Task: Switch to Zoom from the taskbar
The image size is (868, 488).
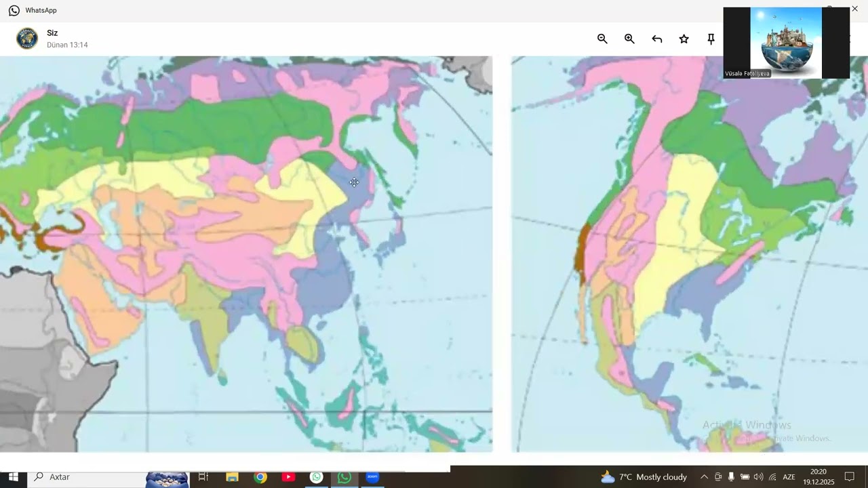Action: tap(372, 477)
